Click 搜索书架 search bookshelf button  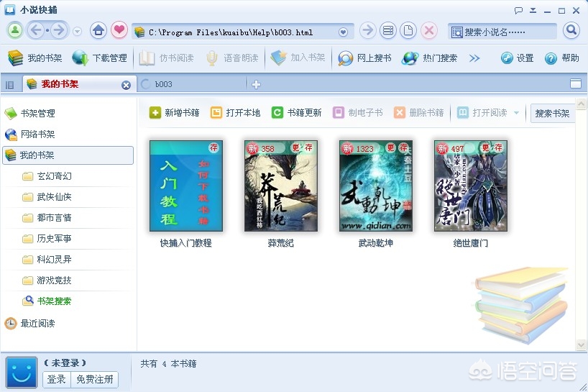[x=552, y=113]
